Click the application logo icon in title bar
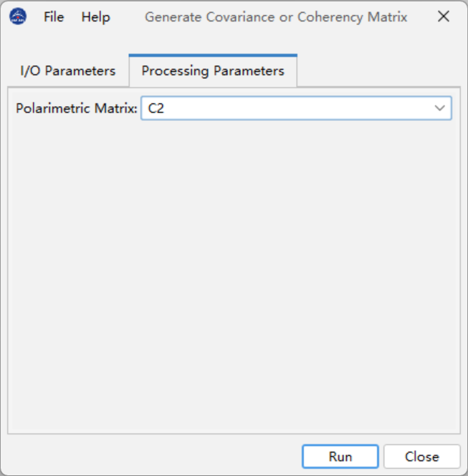 (x=17, y=16)
